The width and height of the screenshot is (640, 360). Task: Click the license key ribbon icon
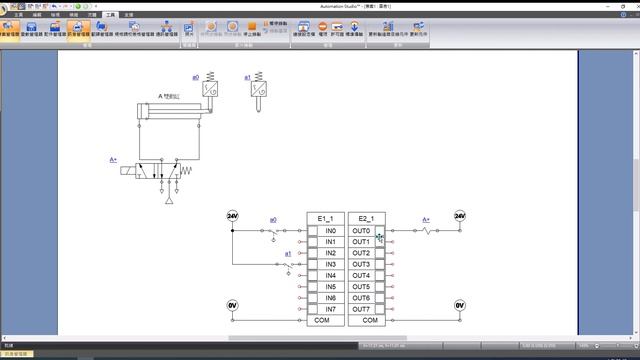point(337,29)
